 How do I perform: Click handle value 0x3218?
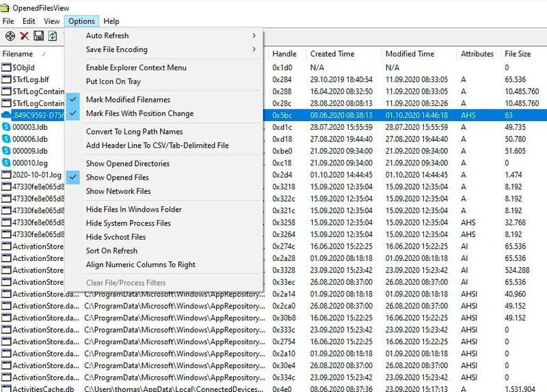pyautogui.click(x=284, y=186)
